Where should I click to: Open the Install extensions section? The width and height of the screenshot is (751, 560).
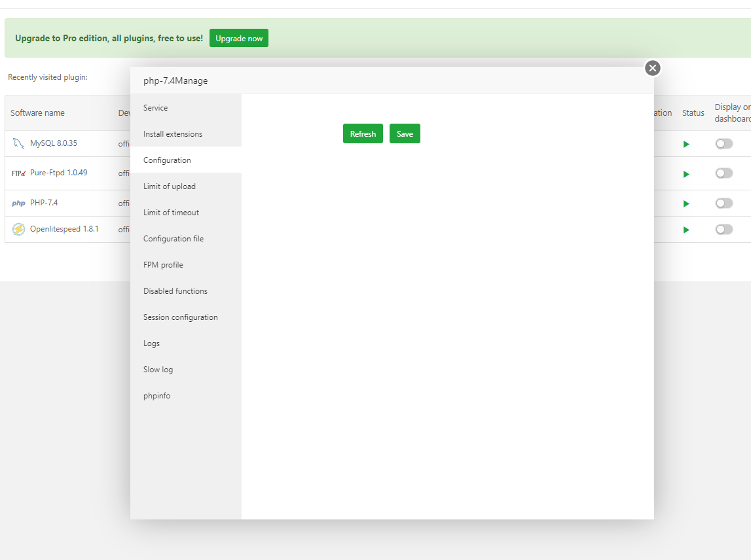[x=172, y=133]
